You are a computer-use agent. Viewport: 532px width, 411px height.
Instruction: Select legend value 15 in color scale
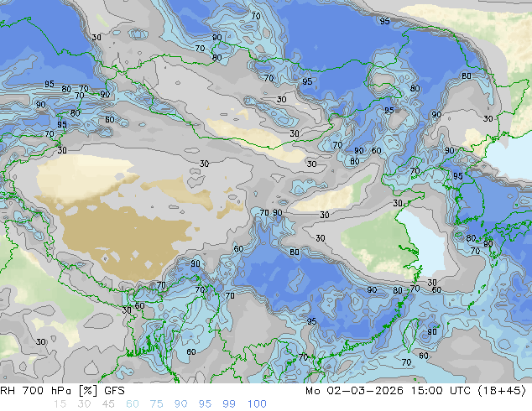(60, 404)
